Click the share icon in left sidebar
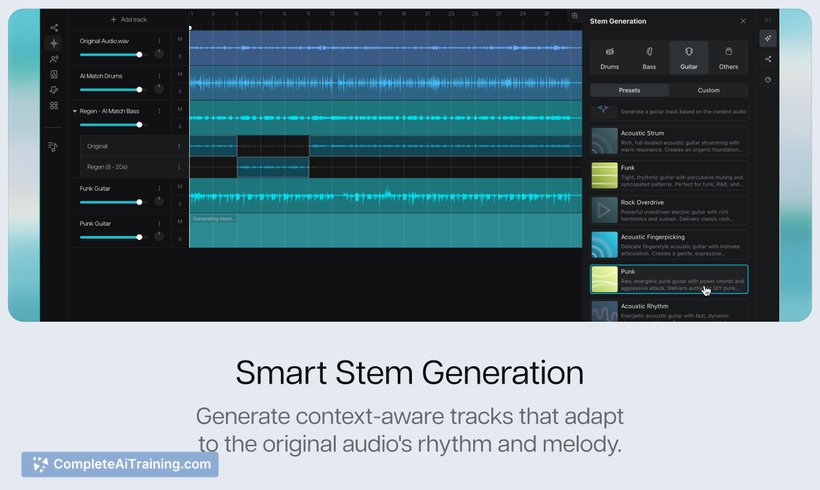Viewport: 820px width, 490px height. click(x=54, y=28)
